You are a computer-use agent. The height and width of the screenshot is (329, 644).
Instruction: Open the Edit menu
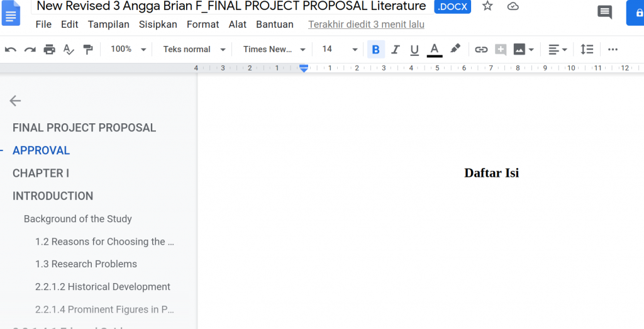point(69,25)
